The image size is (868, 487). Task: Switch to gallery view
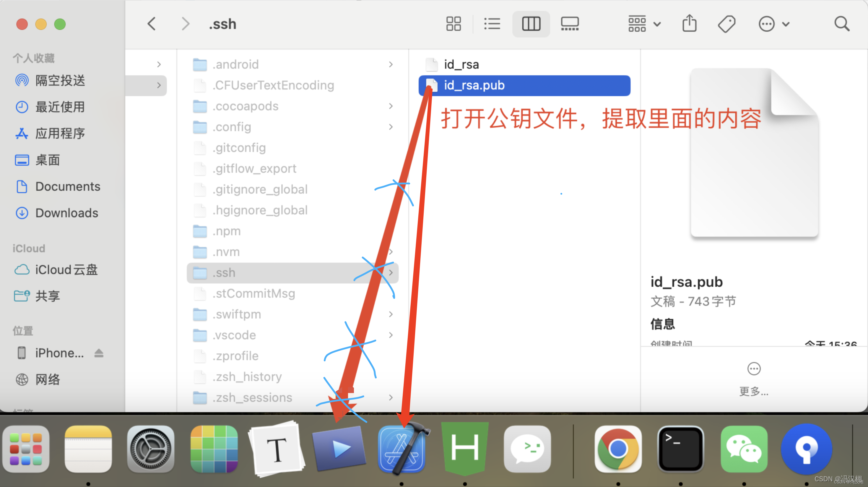(x=570, y=24)
